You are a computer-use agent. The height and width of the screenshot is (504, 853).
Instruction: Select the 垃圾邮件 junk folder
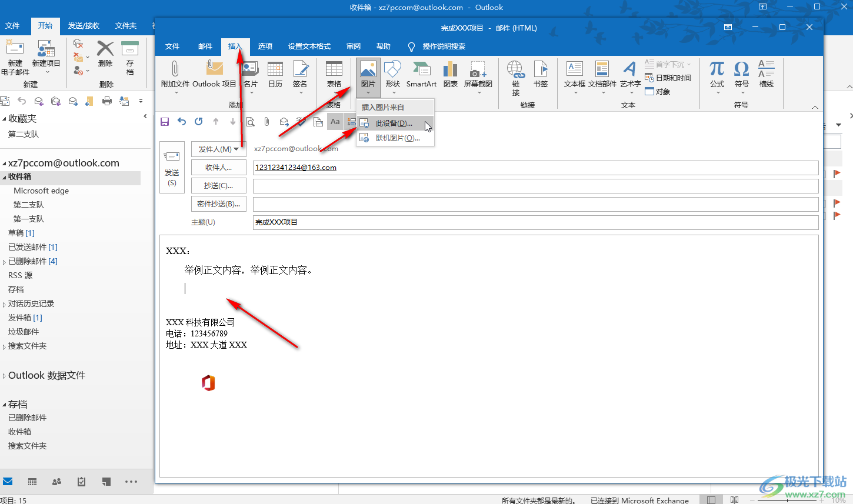coord(24,332)
